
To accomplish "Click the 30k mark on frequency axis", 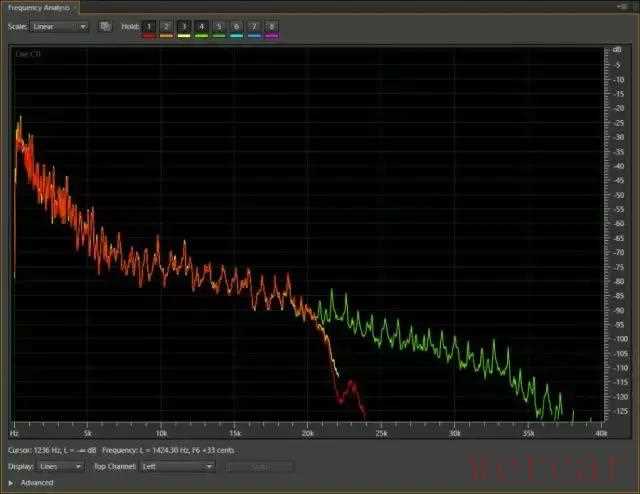I will point(454,433).
